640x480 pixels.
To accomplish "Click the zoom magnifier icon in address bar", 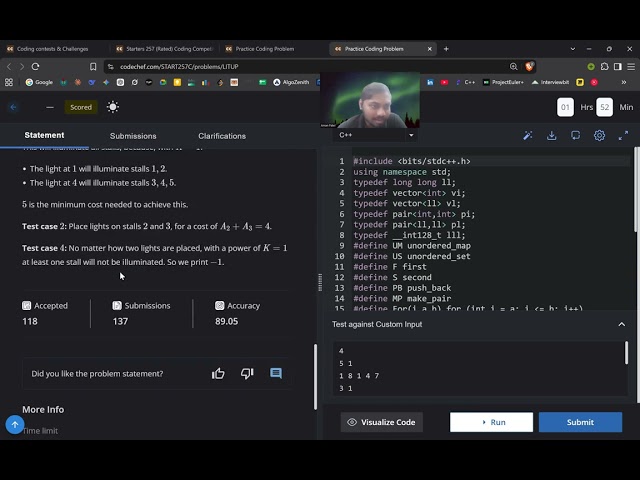I will (513, 67).
